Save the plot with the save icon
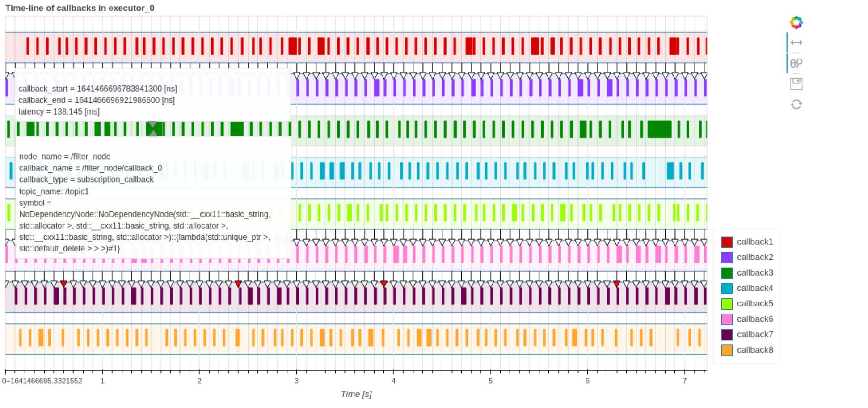This screenshot has height=408, width=868. 796,84
